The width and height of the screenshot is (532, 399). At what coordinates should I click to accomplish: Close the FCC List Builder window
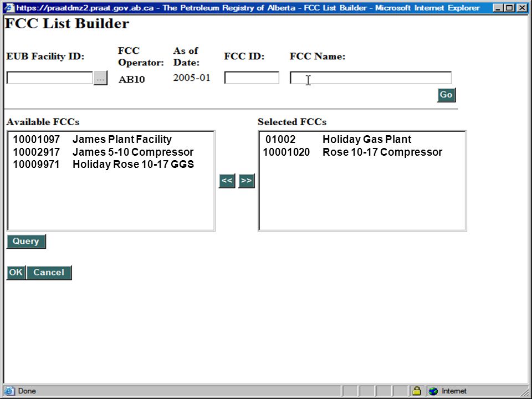(x=522, y=8)
